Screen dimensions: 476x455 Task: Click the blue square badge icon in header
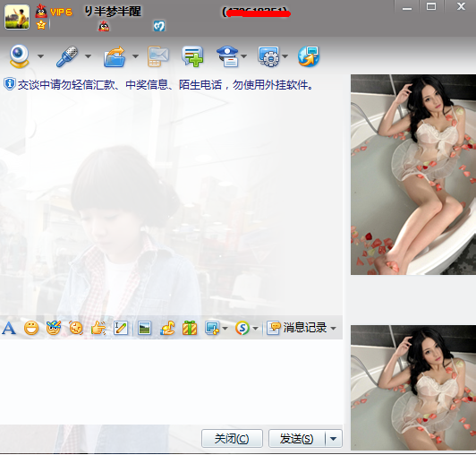tap(159, 26)
